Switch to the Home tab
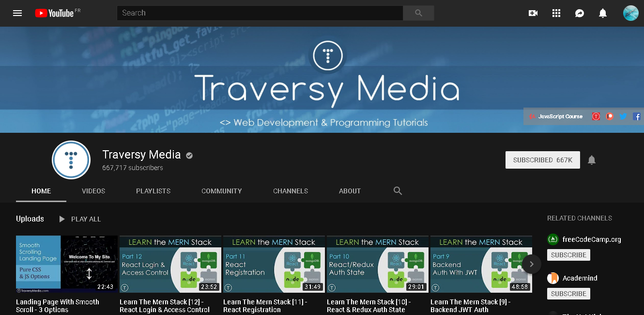Image resolution: width=644 pixels, height=315 pixels. (x=41, y=191)
